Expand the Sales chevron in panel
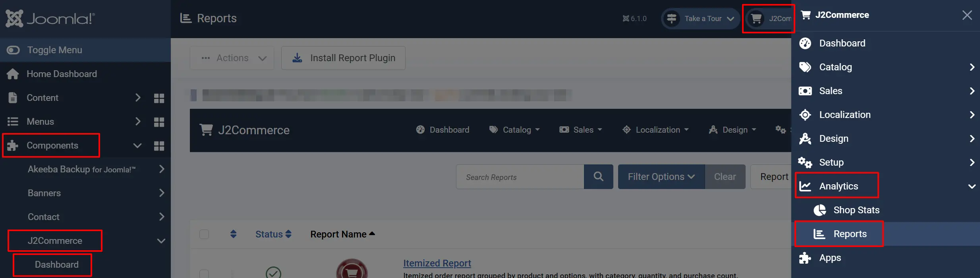980x278 pixels. (972, 91)
